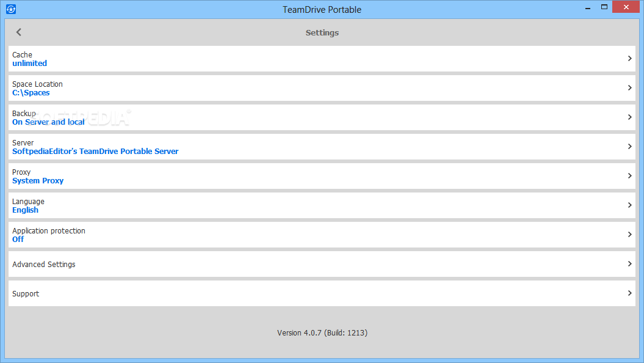Expand the Proxy row chevron
The image size is (644, 363).
coord(629,175)
